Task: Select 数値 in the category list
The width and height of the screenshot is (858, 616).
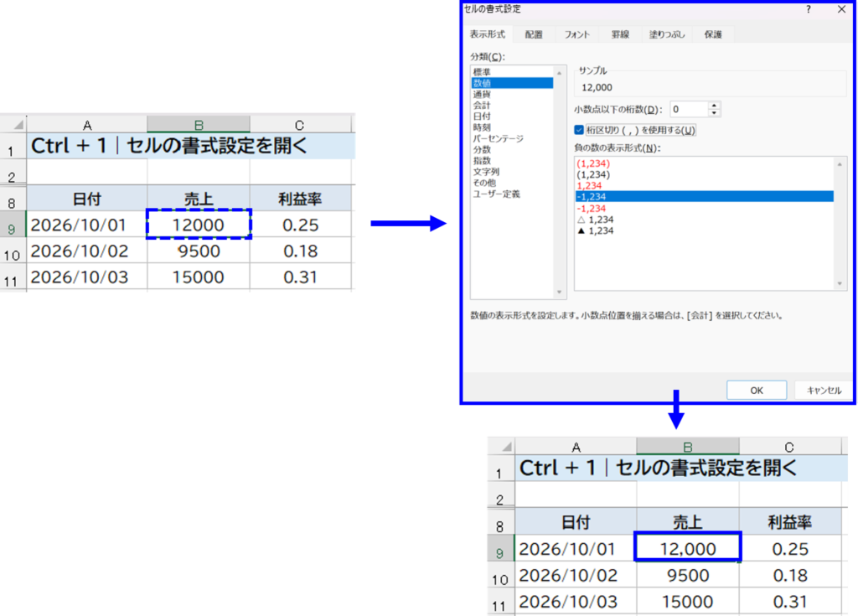Action: click(512, 83)
